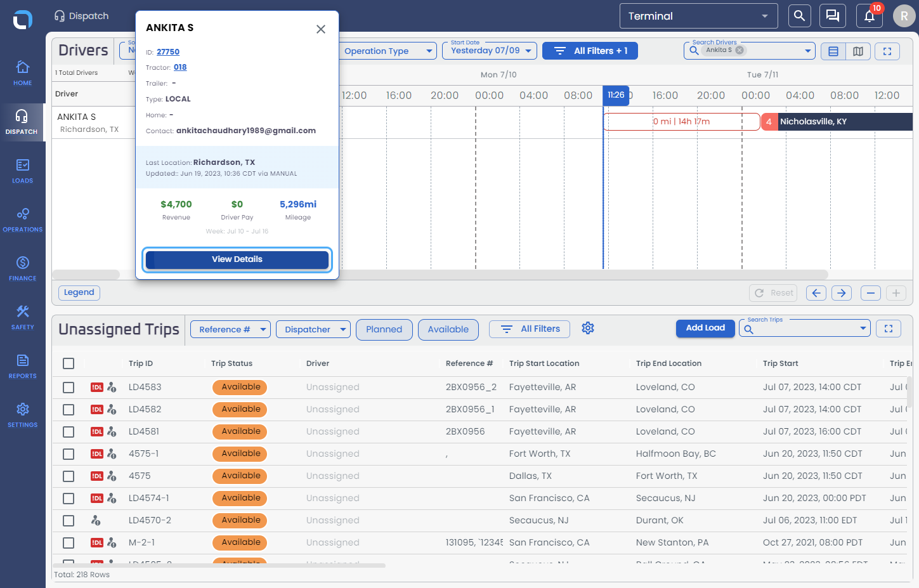Click the Drivers timeline horizontal scrollbar
Image resolution: width=919 pixels, height=588 pixels.
[x=440, y=275]
